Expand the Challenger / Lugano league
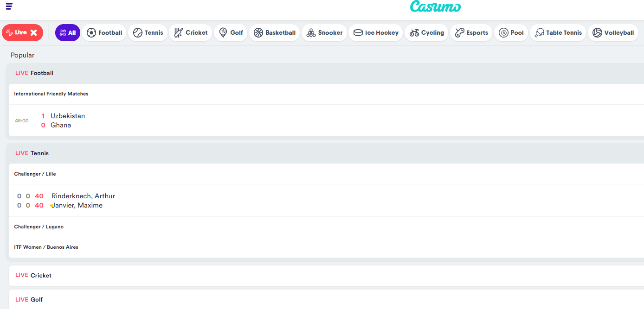The image size is (644, 309). (x=39, y=227)
